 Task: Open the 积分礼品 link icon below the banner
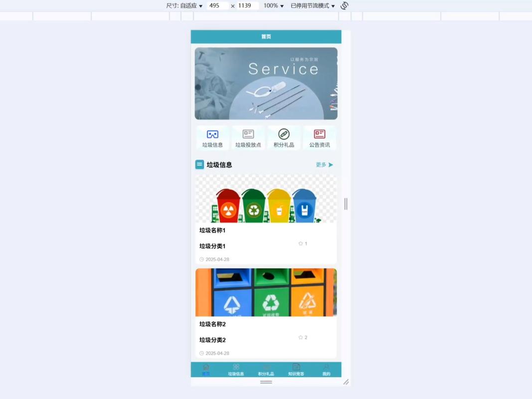coord(284,134)
